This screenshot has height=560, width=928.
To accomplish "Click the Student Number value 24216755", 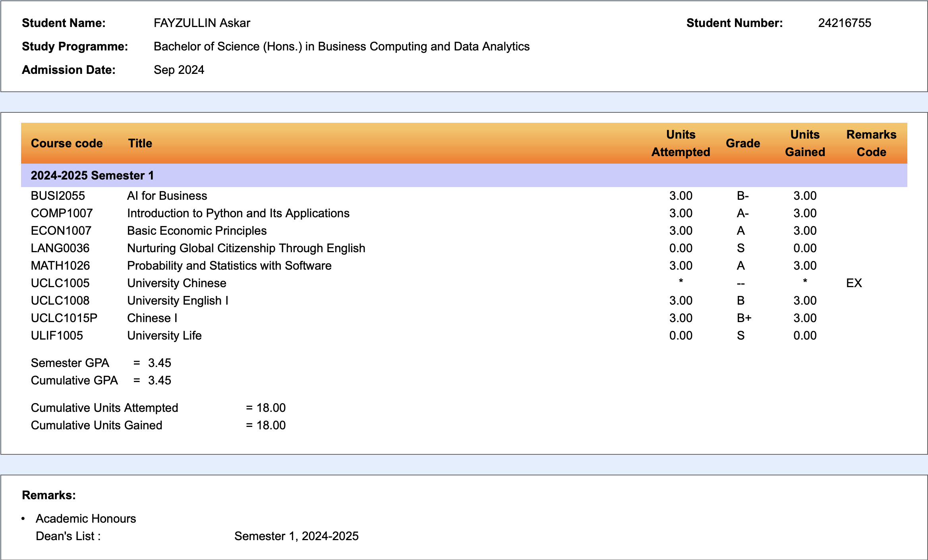I will point(844,23).
